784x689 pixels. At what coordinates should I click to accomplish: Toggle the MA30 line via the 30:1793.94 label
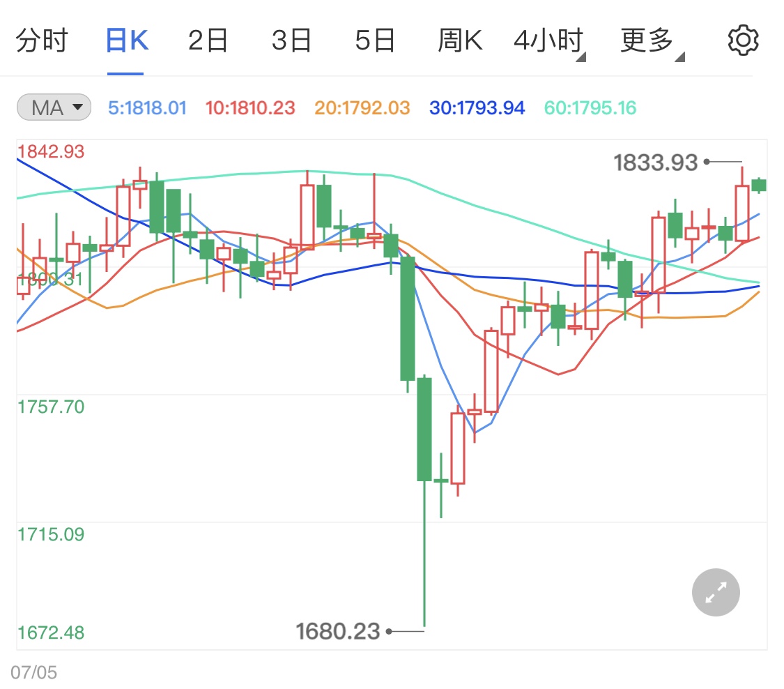pyautogui.click(x=476, y=108)
